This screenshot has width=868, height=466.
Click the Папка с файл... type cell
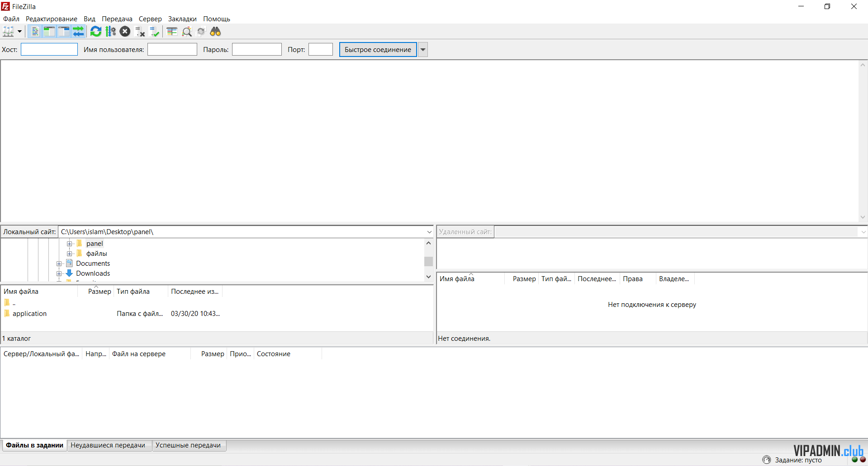[x=140, y=314]
